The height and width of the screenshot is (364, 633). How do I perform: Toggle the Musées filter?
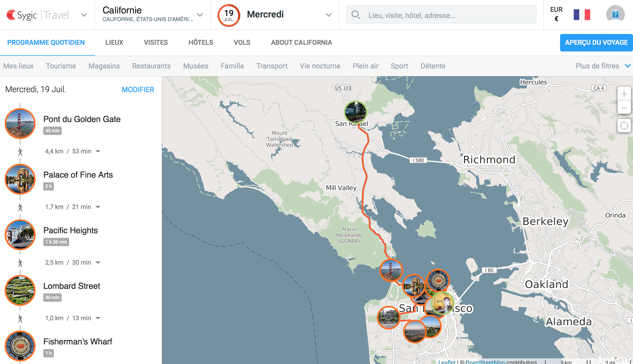click(196, 66)
